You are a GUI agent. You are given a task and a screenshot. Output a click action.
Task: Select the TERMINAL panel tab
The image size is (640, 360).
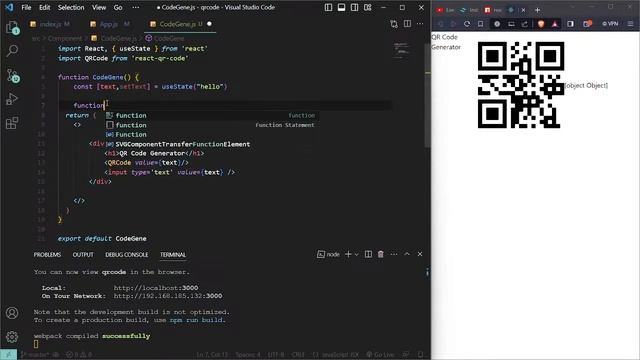pyautogui.click(x=173, y=254)
